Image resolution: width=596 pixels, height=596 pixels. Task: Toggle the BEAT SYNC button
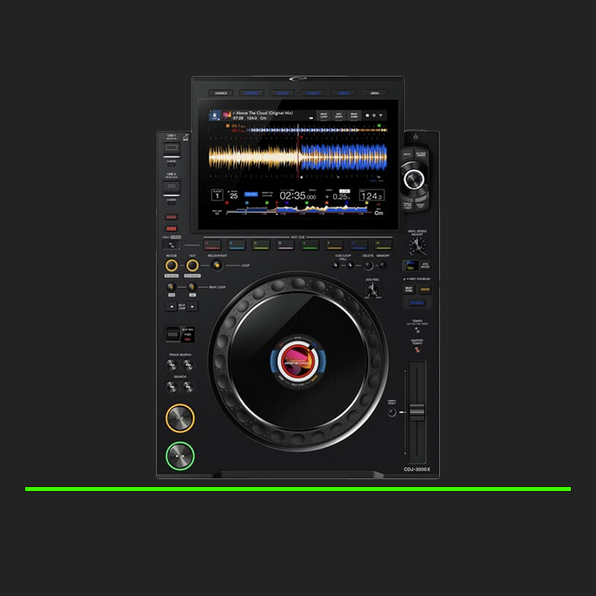click(x=409, y=289)
